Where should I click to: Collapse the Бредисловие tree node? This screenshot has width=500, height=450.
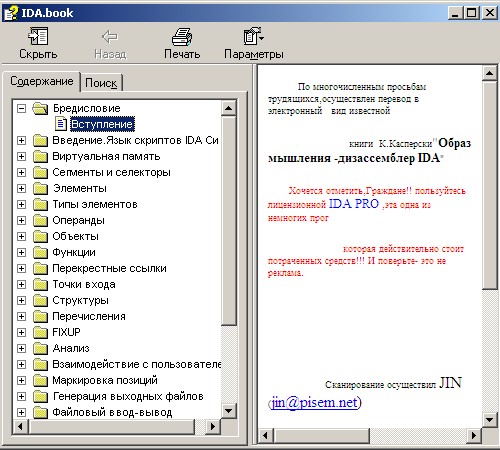click(21, 108)
